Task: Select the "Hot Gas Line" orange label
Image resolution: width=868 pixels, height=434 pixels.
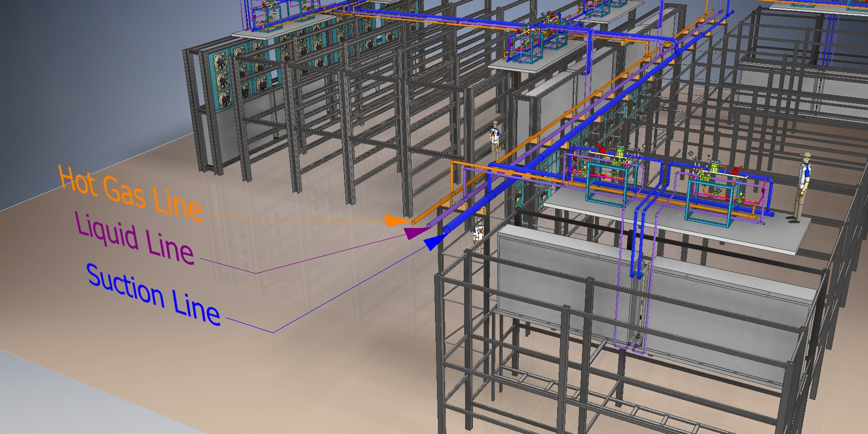Action: [130, 194]
